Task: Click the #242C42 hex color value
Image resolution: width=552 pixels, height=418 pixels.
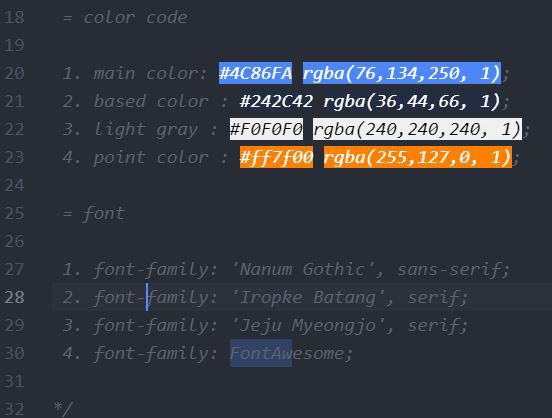Action: [276, 101]
